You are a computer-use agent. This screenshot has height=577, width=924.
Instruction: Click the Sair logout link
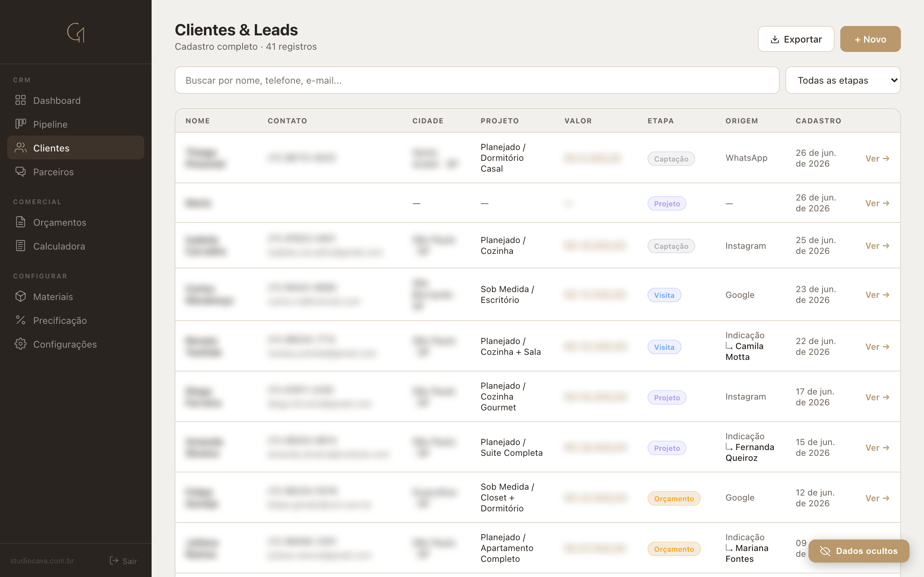[123, 560]
